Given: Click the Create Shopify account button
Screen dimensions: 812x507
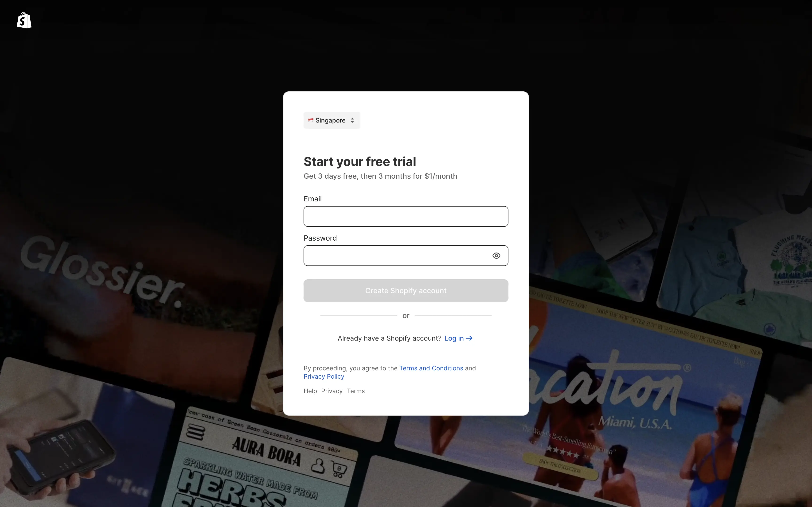Looking at the screenshot, I should coord(406,290).
